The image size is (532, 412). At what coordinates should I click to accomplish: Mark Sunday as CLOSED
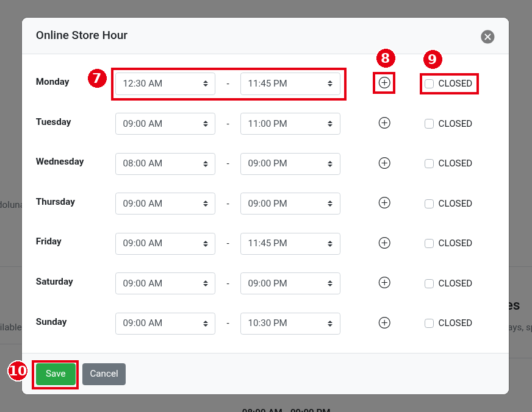[x=429, y=323]
